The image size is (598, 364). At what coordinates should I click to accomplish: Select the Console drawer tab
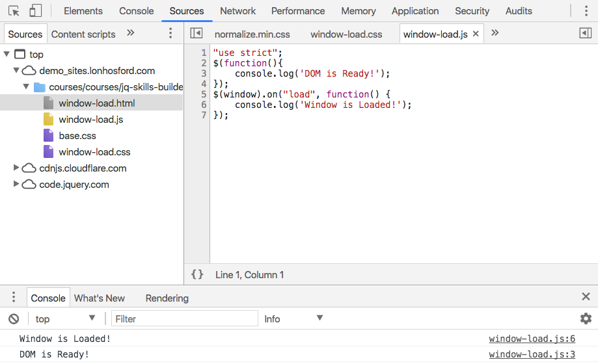click(x=48, y=298)
